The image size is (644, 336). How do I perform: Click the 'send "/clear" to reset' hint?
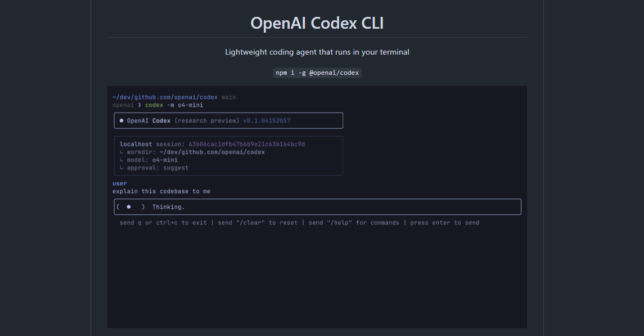258,223
